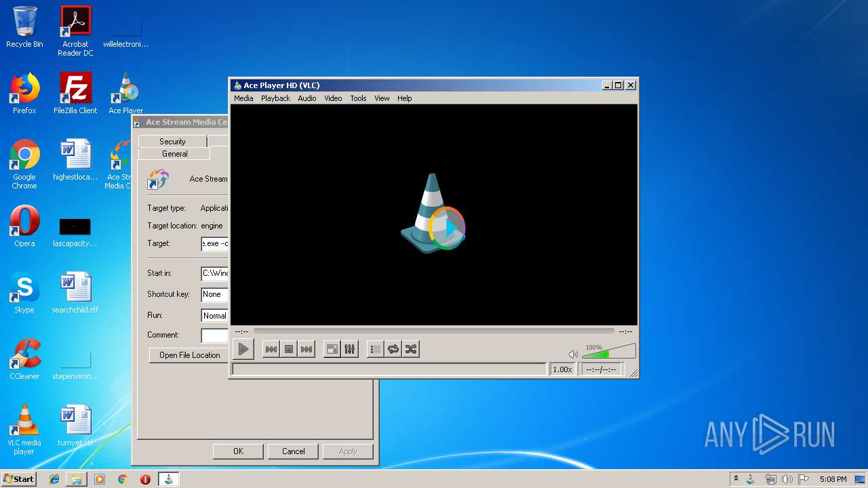This screenshot has width=868, height=488.
Task: Open Action Center flag in tray
Action: click(x=804, y=479)
